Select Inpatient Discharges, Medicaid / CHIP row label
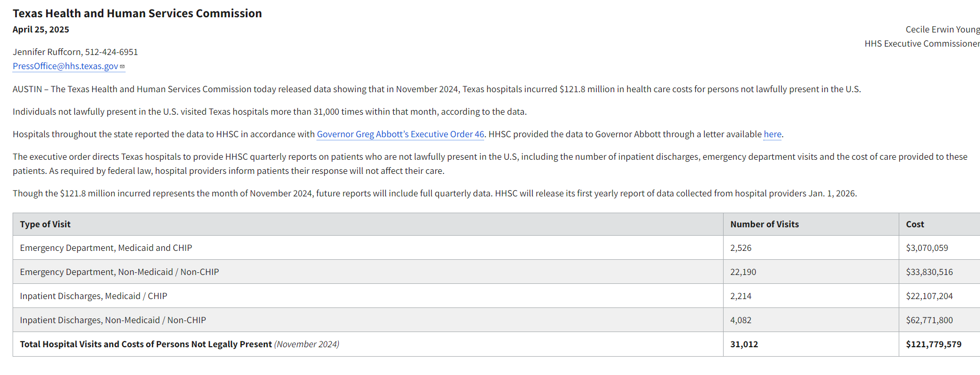 tap(93, 296)
